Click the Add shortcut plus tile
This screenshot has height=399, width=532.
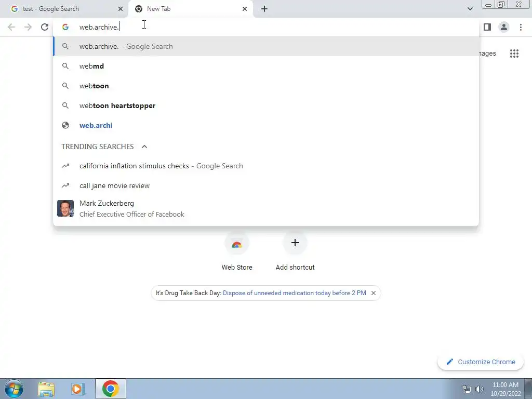[x=295, y=252]
